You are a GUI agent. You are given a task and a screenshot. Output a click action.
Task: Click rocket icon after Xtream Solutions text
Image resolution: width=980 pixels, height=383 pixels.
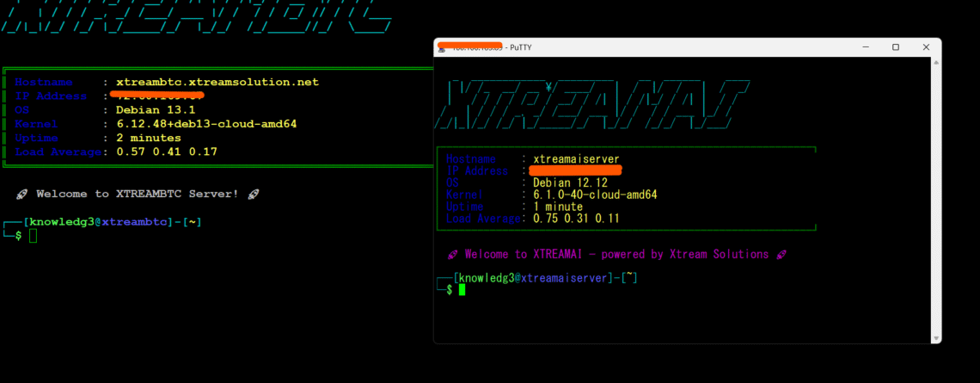click(781, 255)
